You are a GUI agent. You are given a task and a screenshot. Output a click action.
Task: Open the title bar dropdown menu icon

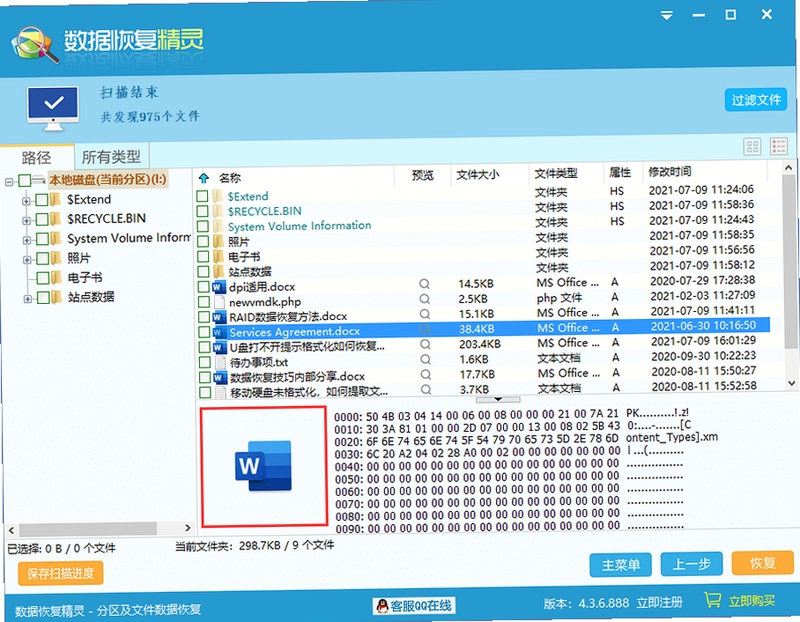[x=666, y=15]
